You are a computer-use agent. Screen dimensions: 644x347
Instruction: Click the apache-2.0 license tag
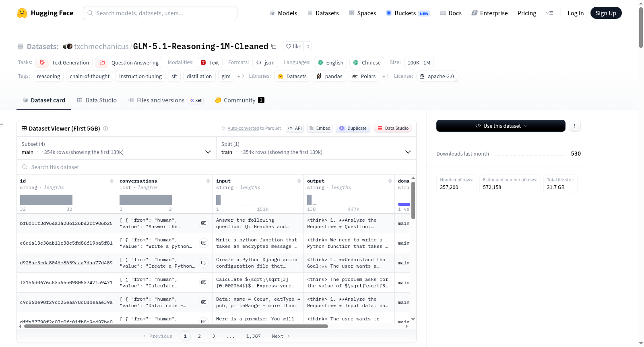pos(437,76)
